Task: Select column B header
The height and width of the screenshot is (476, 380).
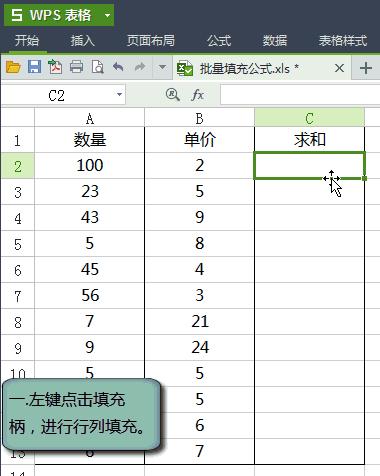Action: coord(199,117)
